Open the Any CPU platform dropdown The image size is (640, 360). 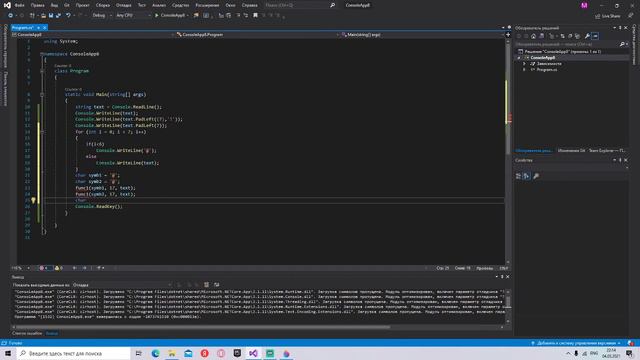(133, 16)
